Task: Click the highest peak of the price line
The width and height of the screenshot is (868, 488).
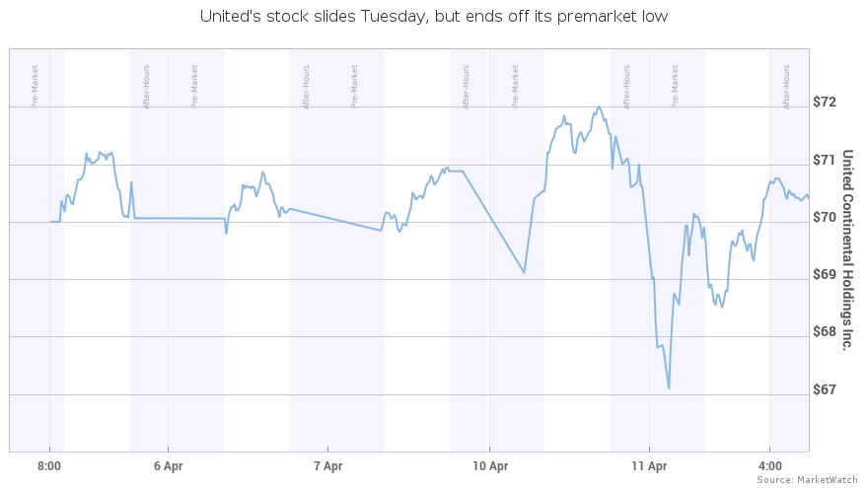Action: (x=599, y=106)
